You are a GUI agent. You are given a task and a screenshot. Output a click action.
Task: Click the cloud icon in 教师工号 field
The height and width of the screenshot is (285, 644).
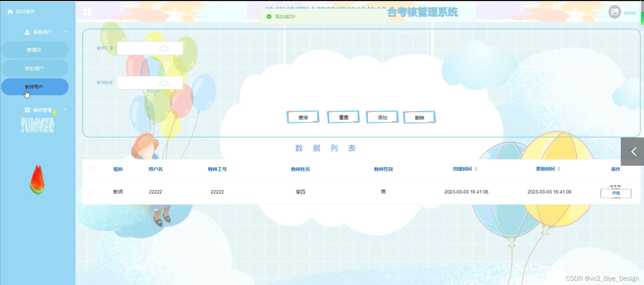(x=164, y=49)
